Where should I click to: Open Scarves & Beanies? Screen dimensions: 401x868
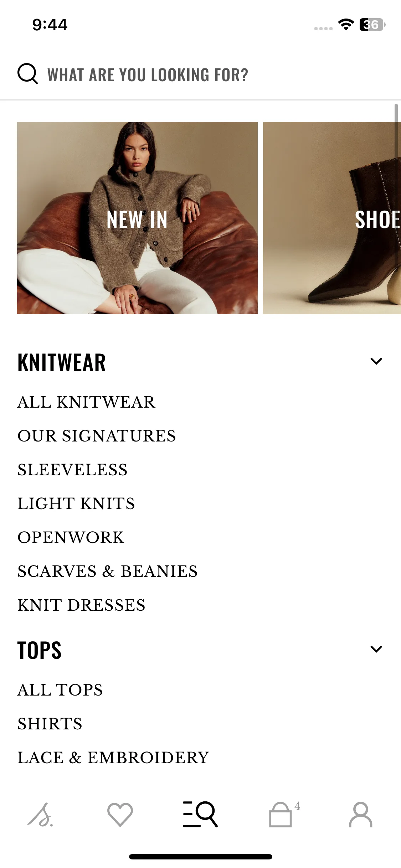[108, 572]
